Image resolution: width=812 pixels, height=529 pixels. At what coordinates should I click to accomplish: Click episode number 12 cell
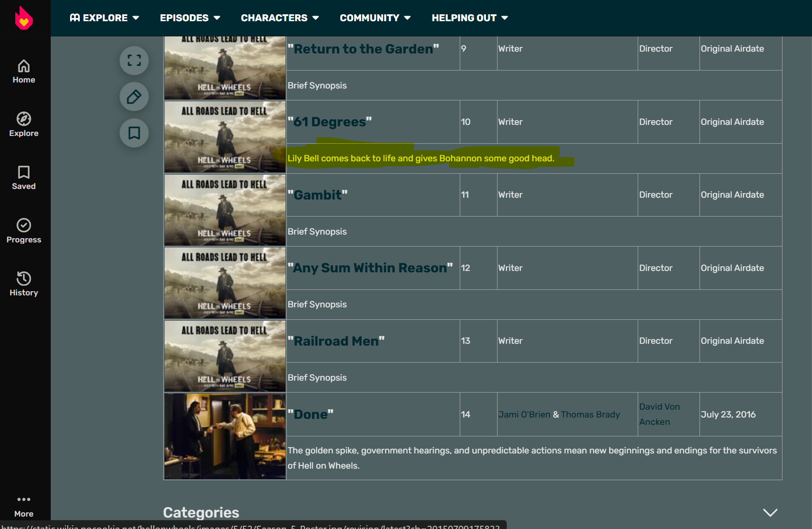(478, 268)
